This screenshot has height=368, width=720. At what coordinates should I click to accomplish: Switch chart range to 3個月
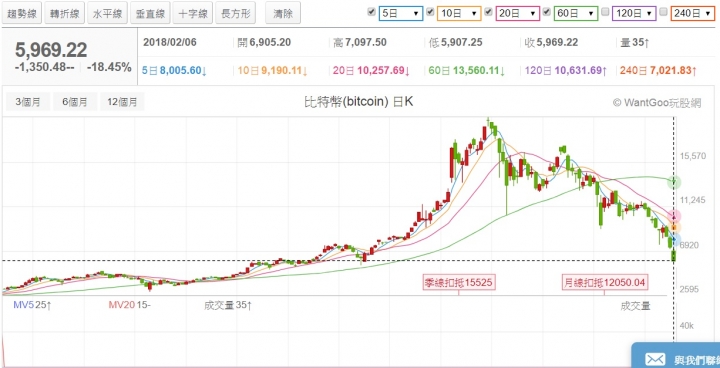click(28, 102)
